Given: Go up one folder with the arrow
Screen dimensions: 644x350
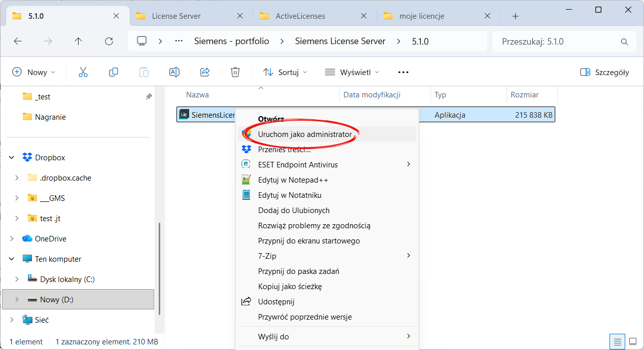Looking at the screenshot, I should tap(78, 41).
